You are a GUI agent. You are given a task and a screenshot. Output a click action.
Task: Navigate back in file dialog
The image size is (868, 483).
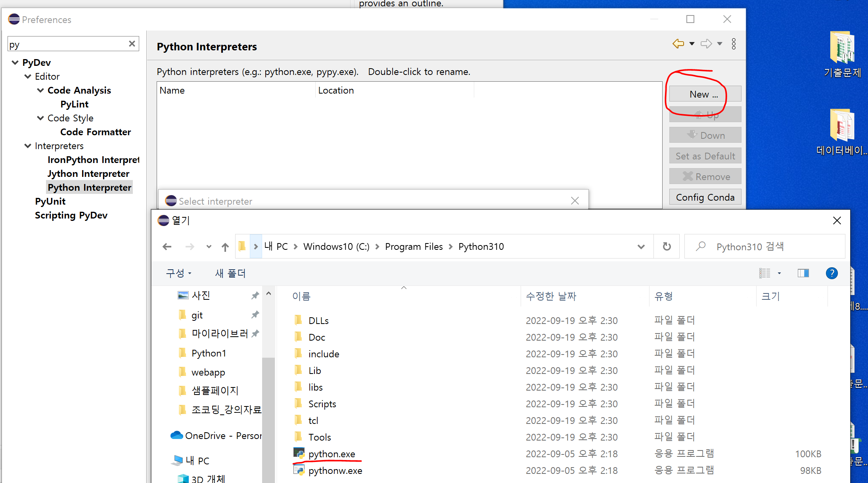pyautogui.click(x=167, y=247)
